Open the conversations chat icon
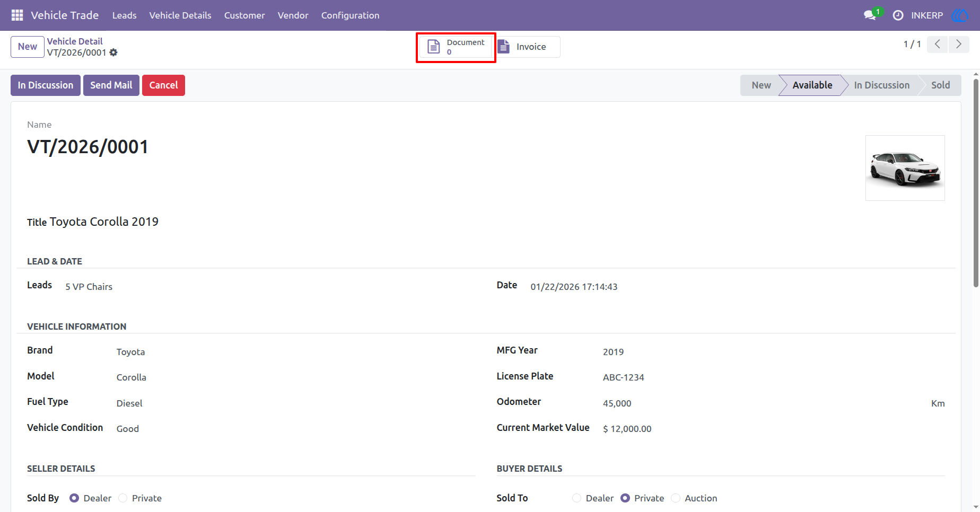Image resolution: width=980 pixels, height=512 pixels. coord(870,15)
